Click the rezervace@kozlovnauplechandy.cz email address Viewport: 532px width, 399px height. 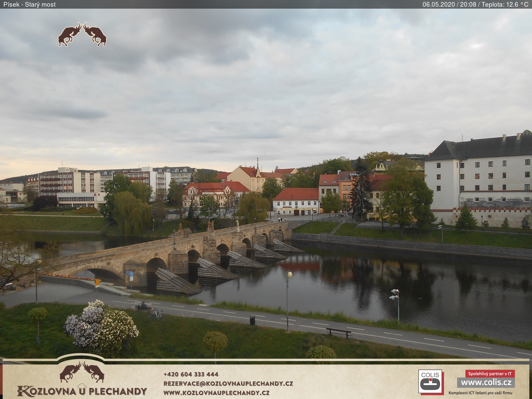228,383
